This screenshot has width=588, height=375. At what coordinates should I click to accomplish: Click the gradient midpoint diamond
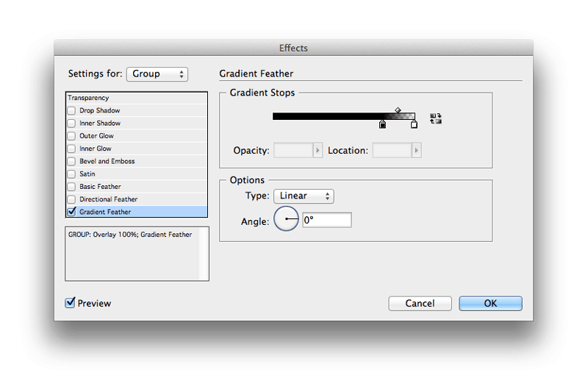(x=398, y=110)
